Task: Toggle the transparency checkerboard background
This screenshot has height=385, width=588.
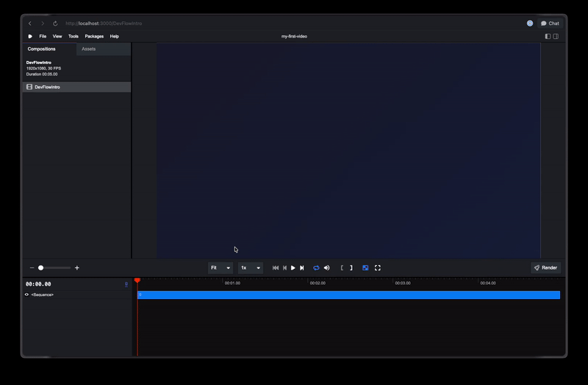Action: tap(365, 267)
